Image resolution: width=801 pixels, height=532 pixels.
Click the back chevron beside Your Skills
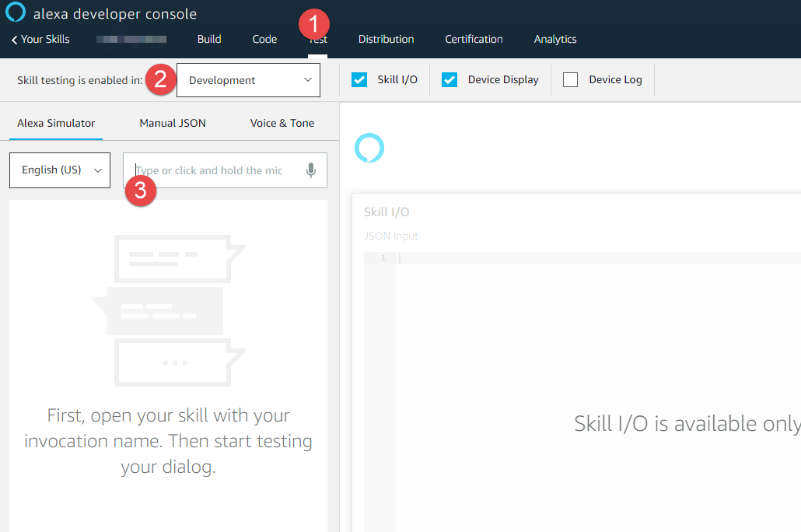point(14,40)
